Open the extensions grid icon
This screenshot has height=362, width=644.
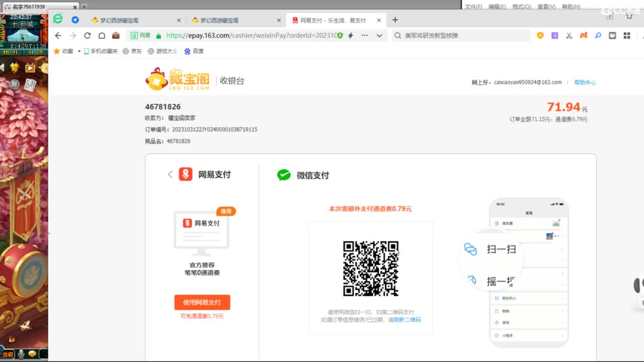click(627, 36)
